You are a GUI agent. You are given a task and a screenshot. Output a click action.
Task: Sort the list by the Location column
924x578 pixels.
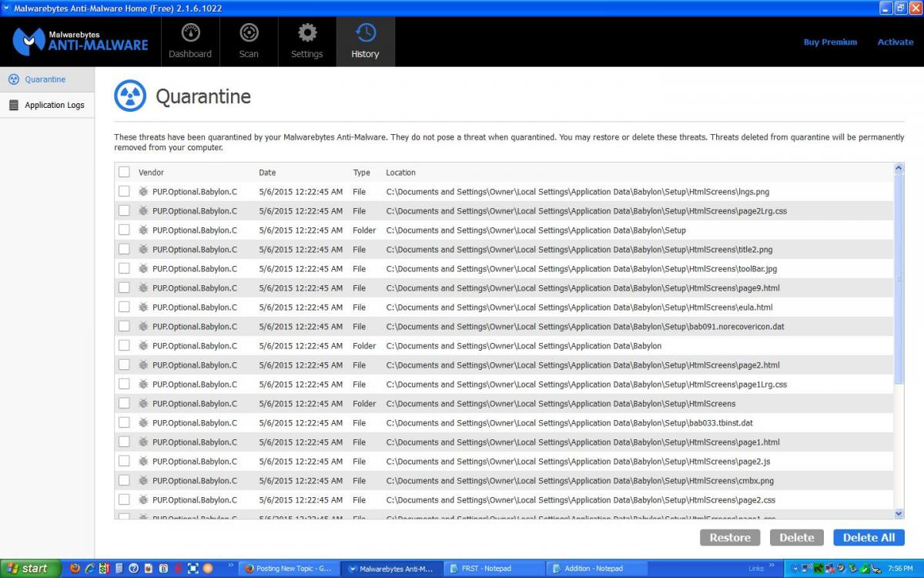(x=400, y=173)
